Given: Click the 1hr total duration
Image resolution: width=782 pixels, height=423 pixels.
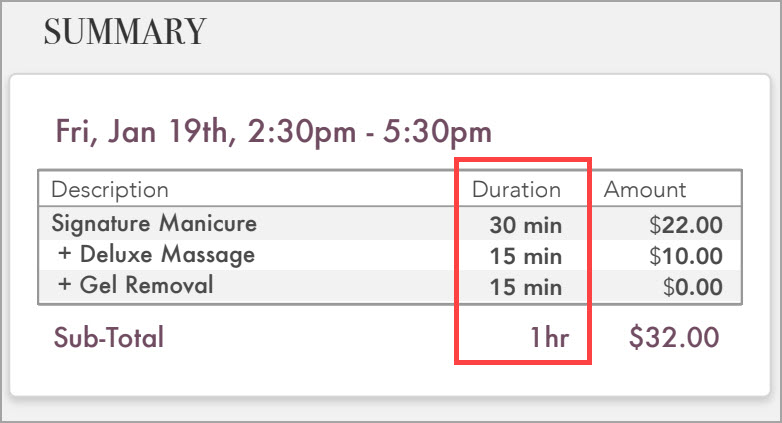Looking at the screenshot, I should (x=549, y=337).
